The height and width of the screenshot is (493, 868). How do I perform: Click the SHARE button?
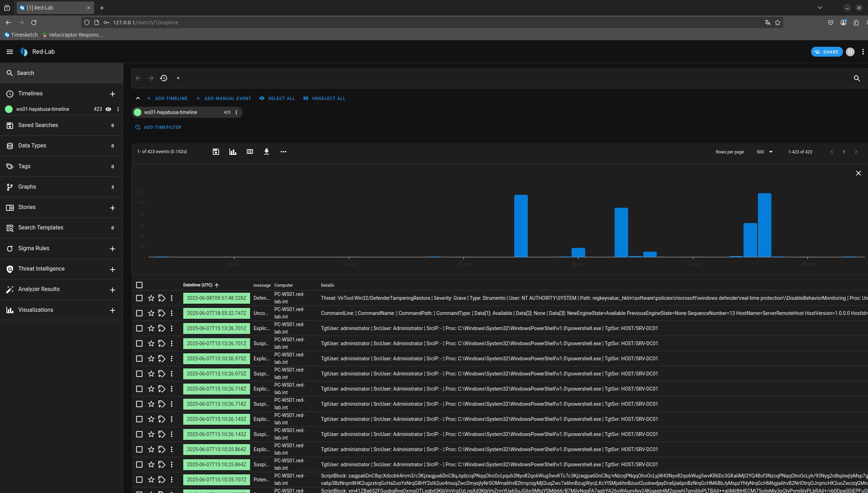click(827, 52)
